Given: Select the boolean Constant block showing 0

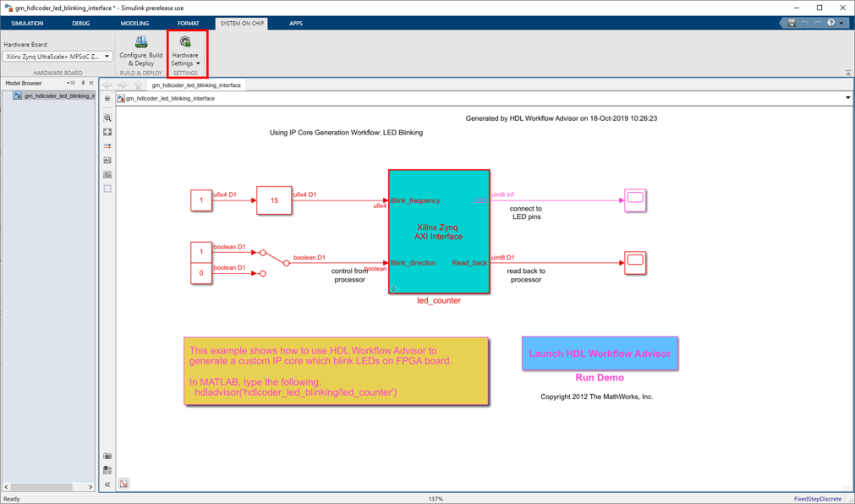Looking at the screenshot, I should click(201, 273).
